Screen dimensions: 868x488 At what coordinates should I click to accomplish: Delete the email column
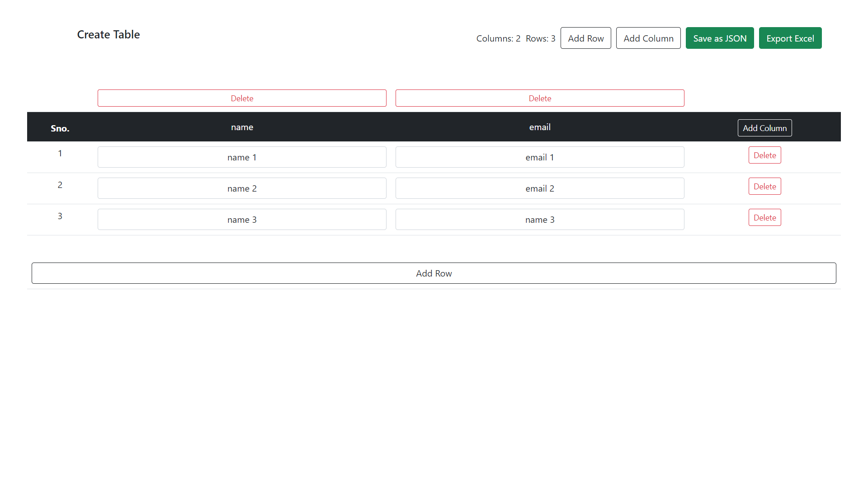539,99
